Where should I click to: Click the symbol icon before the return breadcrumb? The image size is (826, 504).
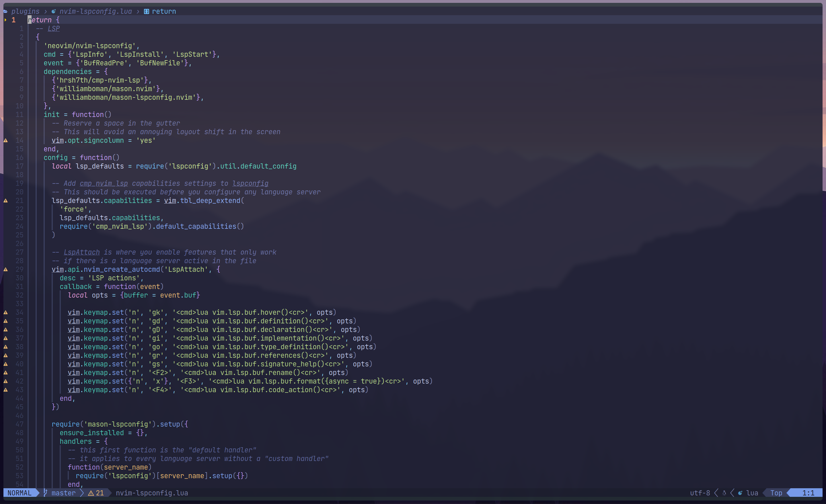[147, 11]
